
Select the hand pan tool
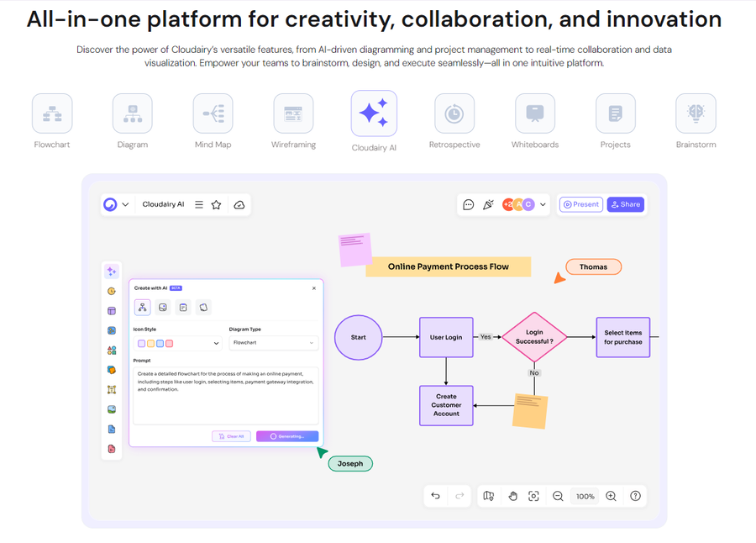coord(512,496)
